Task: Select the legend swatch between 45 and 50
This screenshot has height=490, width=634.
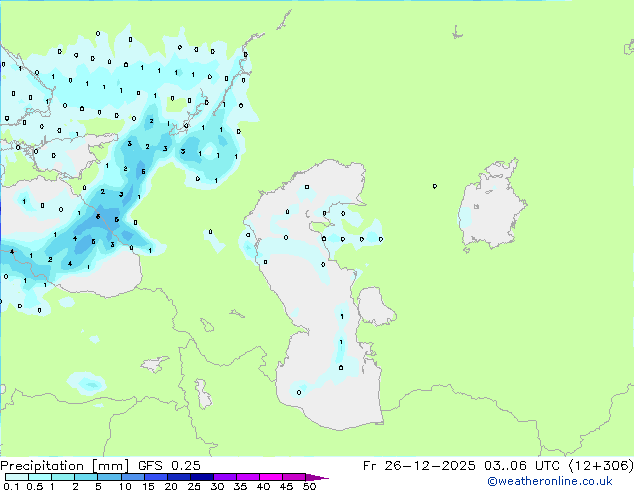Action: [x=294, y=477]
